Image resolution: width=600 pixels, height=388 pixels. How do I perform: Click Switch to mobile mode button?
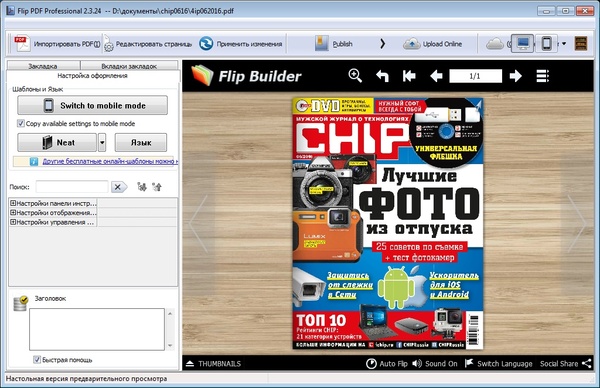tap(92, 105)
